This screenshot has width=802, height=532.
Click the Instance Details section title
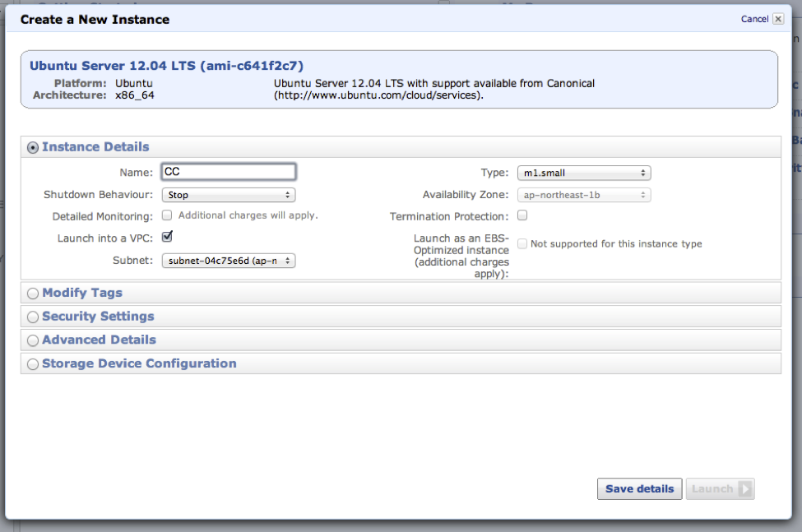[x=95, y=147]
